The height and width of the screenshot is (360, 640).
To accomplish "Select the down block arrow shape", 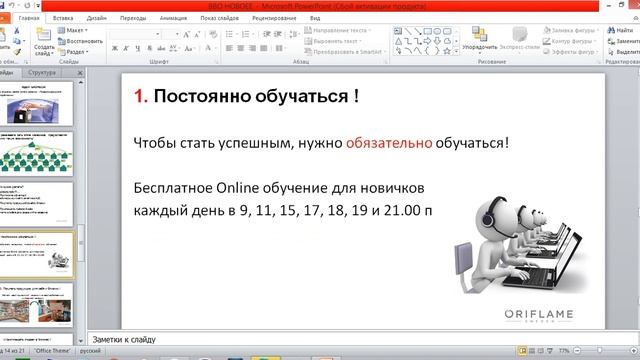I will pyautogui.click(x=437, y=41).
